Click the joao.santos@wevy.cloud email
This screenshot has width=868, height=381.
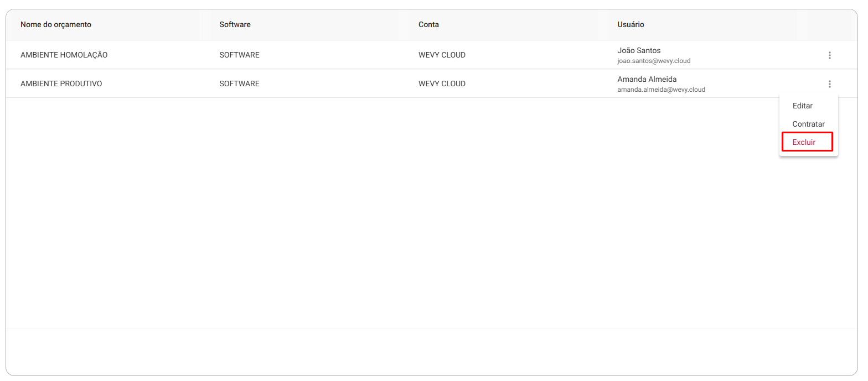[654, 61]
